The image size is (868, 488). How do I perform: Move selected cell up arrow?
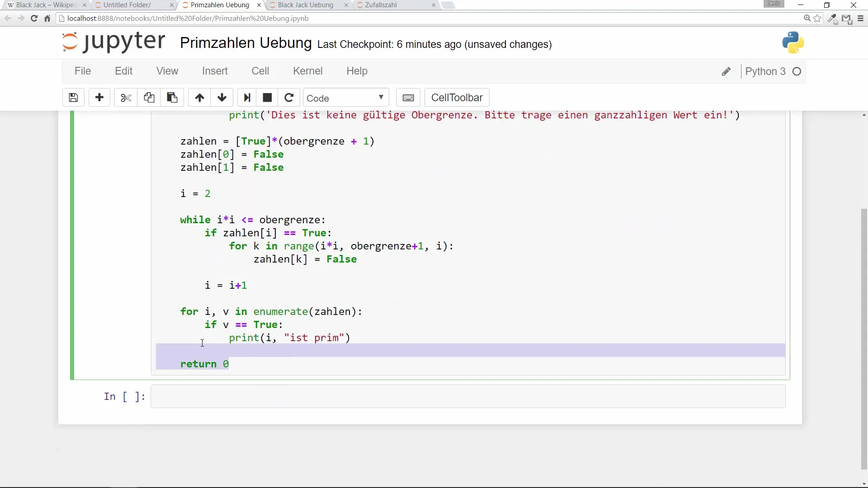click(199, 98)
